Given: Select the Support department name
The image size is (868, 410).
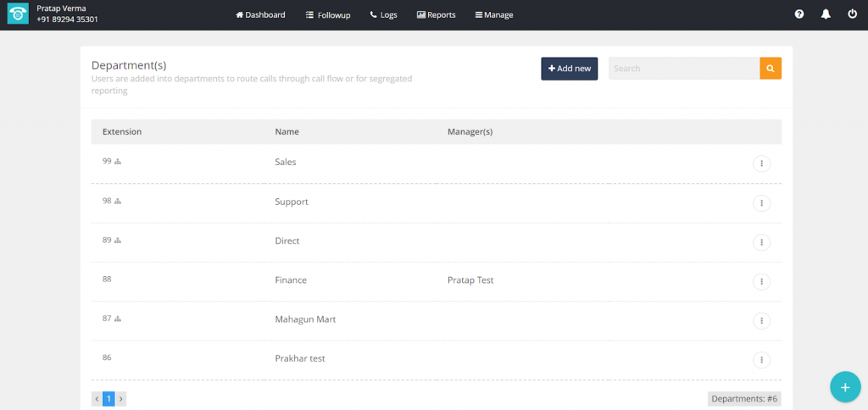Looking at the screenshot, I should click(x=292, y=202).
